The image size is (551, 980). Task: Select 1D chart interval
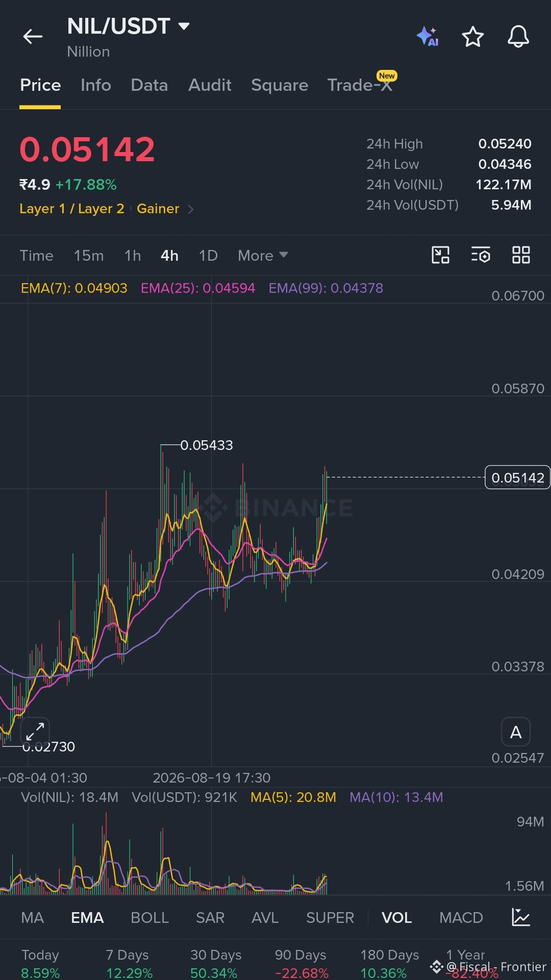coord(208,255)
